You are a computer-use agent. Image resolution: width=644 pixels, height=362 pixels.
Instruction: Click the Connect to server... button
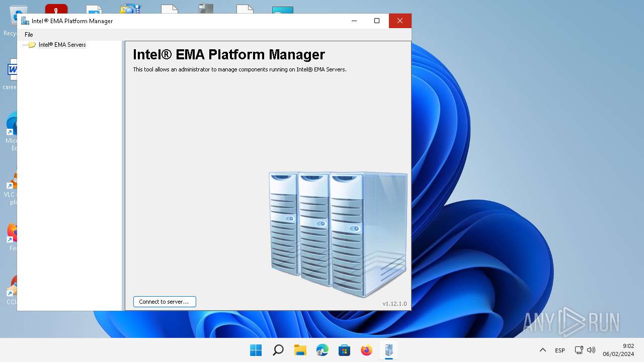point(165,302)
